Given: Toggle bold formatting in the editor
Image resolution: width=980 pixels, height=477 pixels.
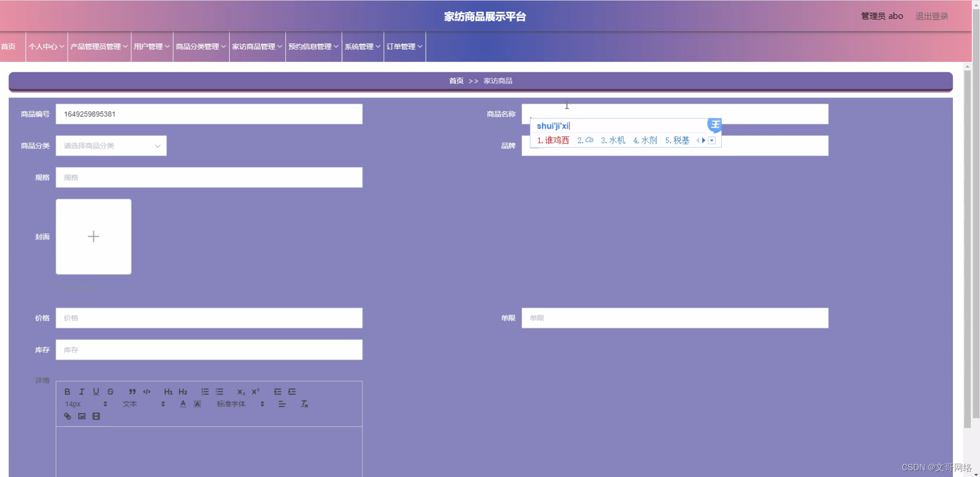Looking at the screenshot, I should point(67,392).
